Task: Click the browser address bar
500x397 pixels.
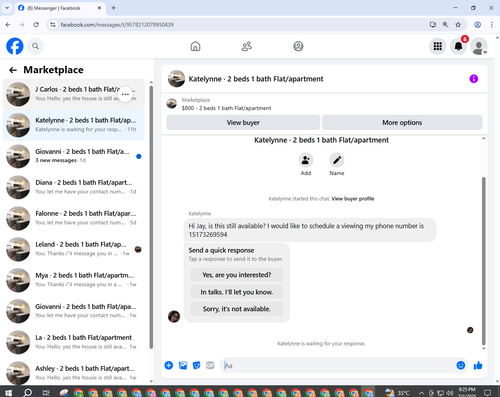Action: click(x=240, y=25)
